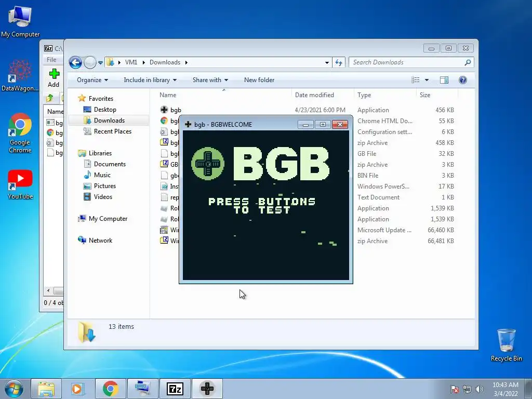Select Desktop under Favorites
This screenshot has height=399, width=532.
[105, 110]
